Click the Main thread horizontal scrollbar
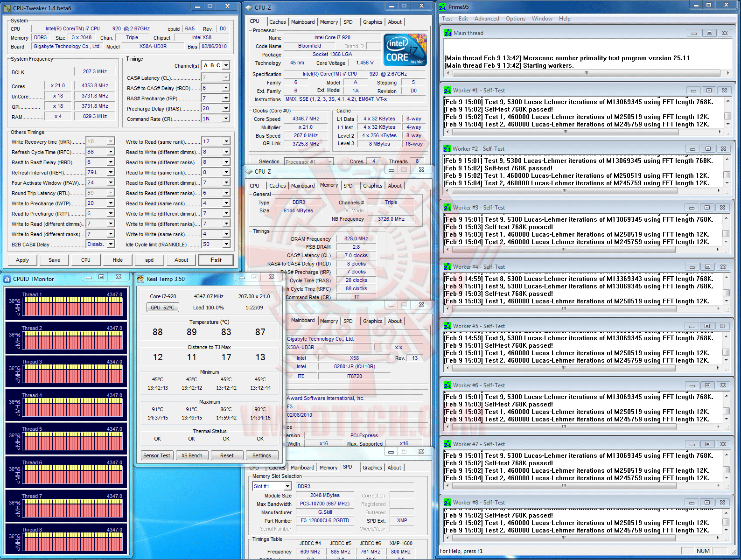Viewport: 741px width, 560px height. [586, 73]
